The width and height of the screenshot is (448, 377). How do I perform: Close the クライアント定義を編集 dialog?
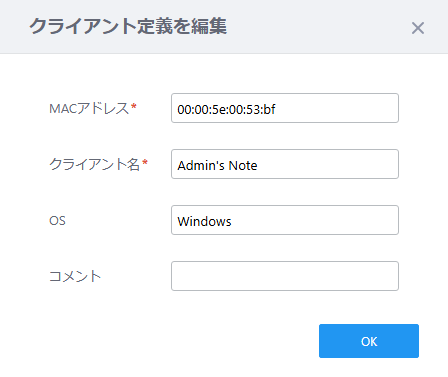(x=418, y=28)
